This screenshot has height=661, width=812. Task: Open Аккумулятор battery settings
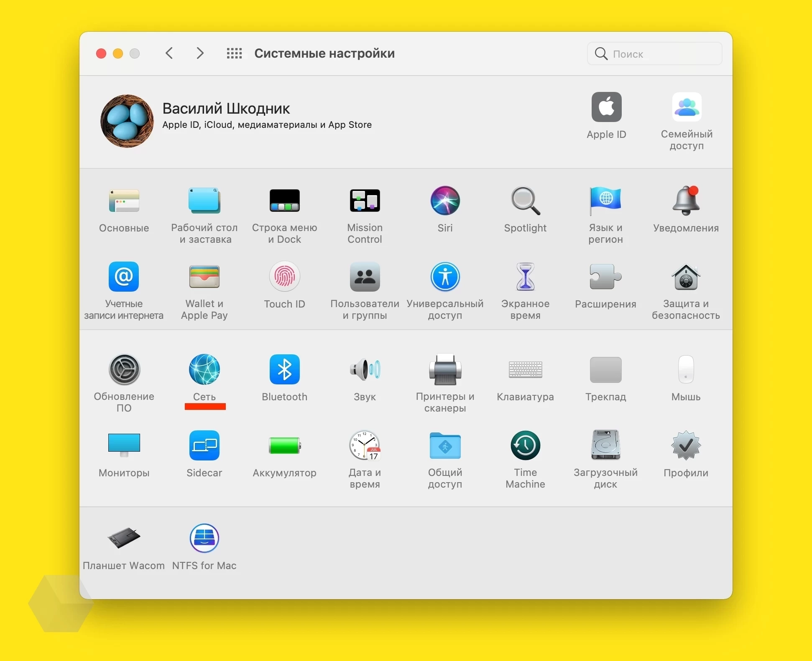284,445
